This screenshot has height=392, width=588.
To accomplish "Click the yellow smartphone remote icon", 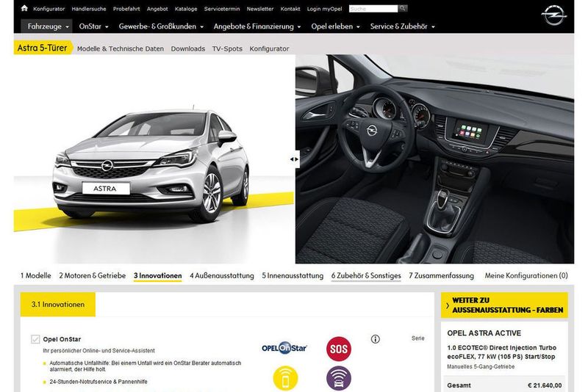I will tap(285, 379).
